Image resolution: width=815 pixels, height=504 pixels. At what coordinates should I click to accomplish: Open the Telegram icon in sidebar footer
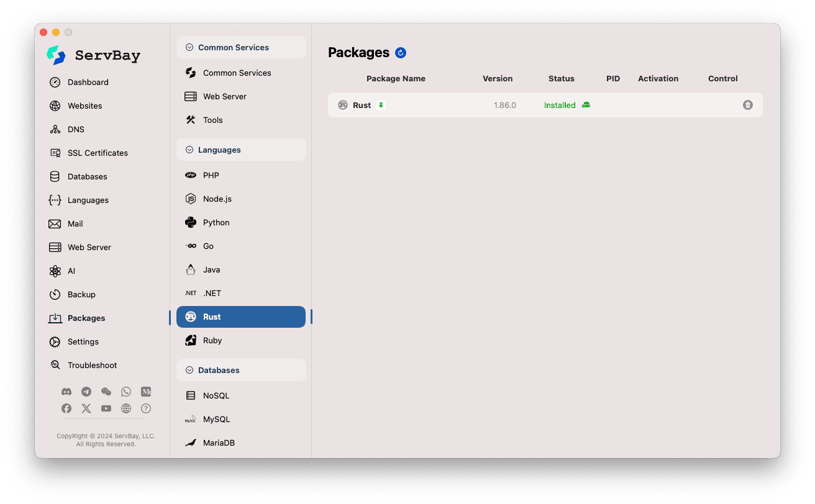tap(86, 392)
